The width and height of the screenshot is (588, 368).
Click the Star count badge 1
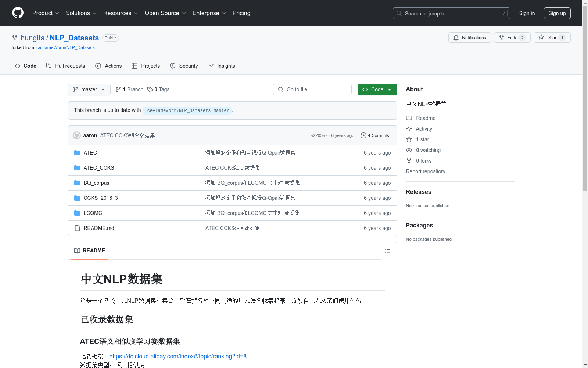[562, 38]
